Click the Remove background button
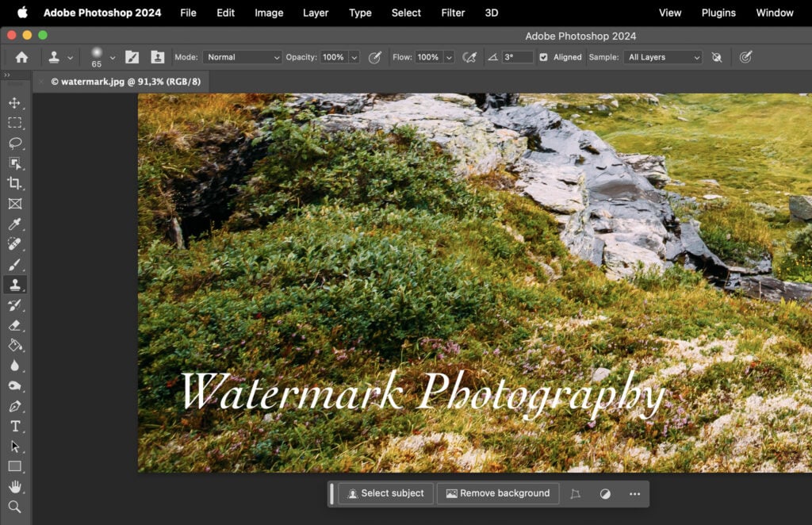Screen dimensions: 812x525 (498, 493)
